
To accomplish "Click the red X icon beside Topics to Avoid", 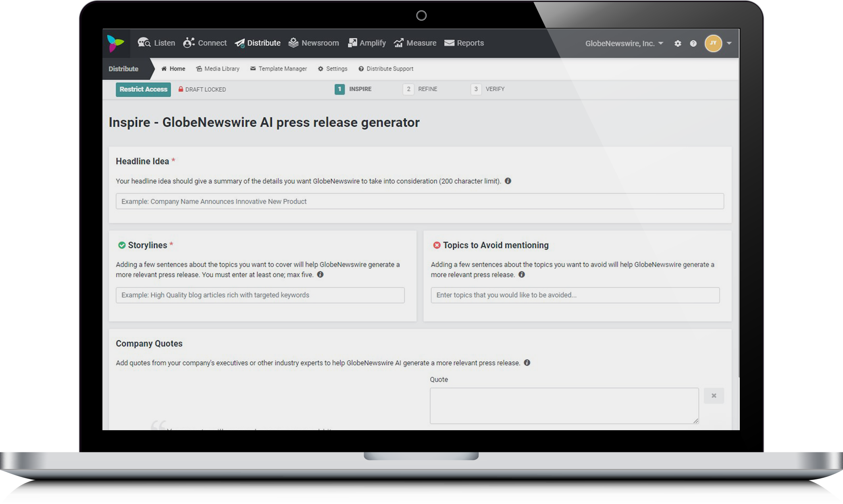I will coord(437,245).
